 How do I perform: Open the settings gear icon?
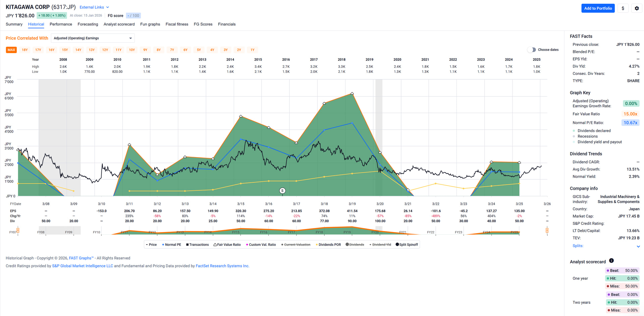tap(637, 8)
